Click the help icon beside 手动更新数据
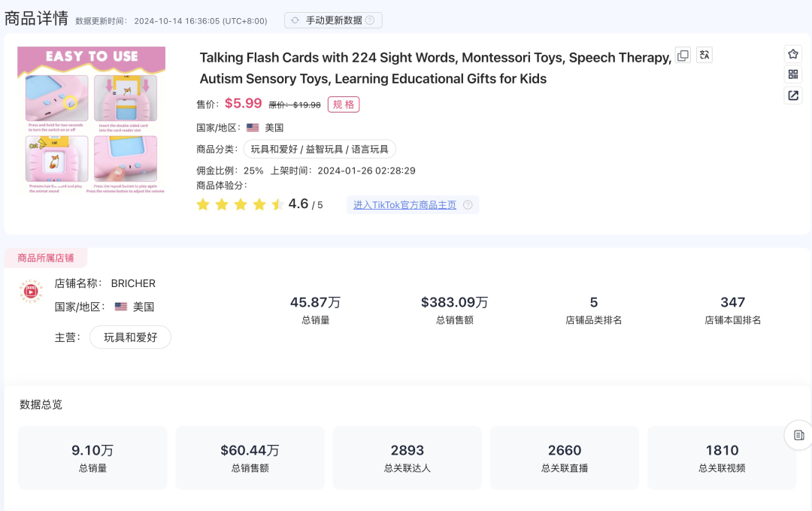This screenshot has width=812, height=511. [370, 20]
